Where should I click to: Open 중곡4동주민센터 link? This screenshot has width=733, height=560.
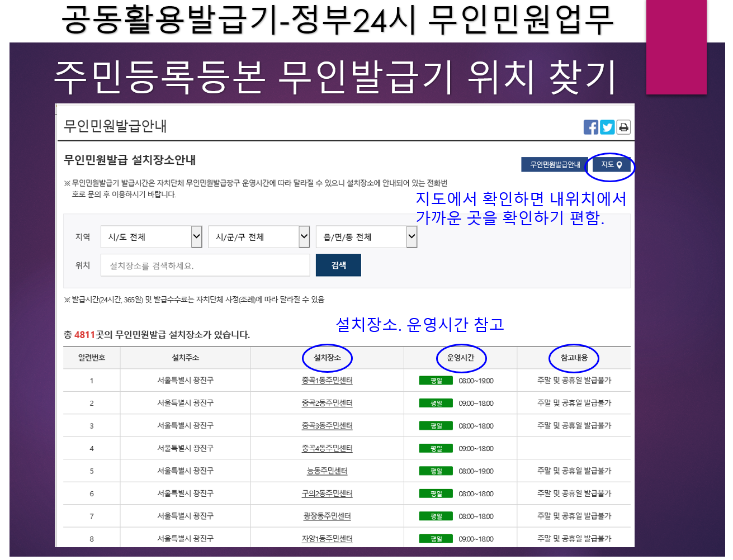[327, 448]
